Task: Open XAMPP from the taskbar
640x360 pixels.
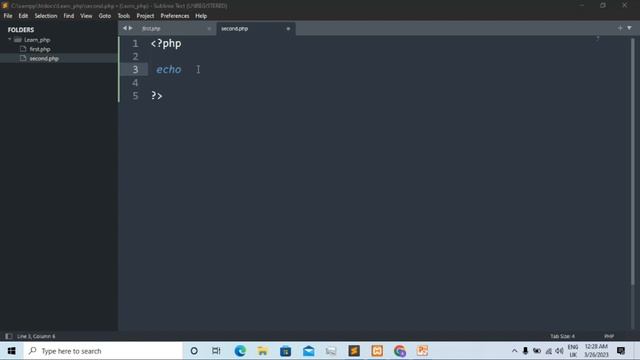Action: pos(377,351)
